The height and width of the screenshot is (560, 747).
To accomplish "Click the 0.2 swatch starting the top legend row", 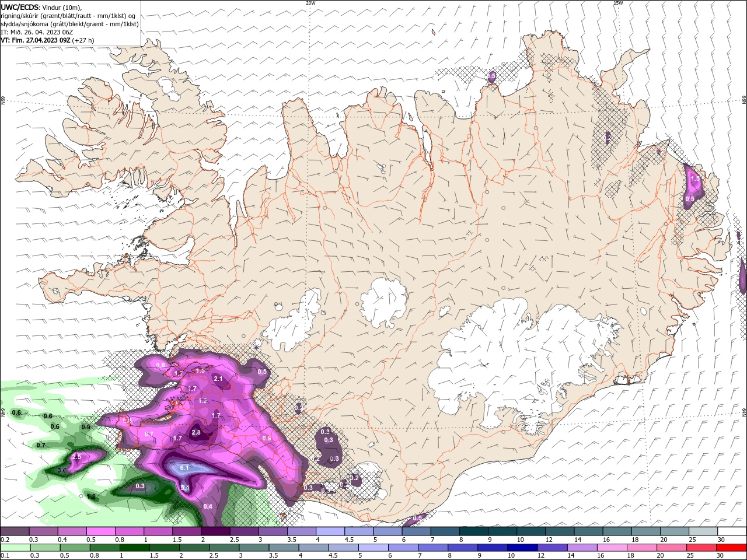I will click(x=15, y=531).
